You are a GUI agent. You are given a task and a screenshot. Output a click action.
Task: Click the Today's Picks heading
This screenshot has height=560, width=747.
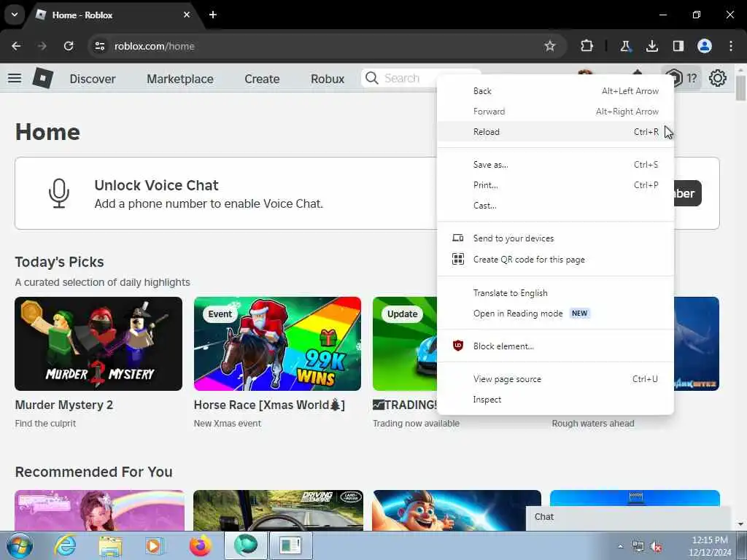point(60,262)
